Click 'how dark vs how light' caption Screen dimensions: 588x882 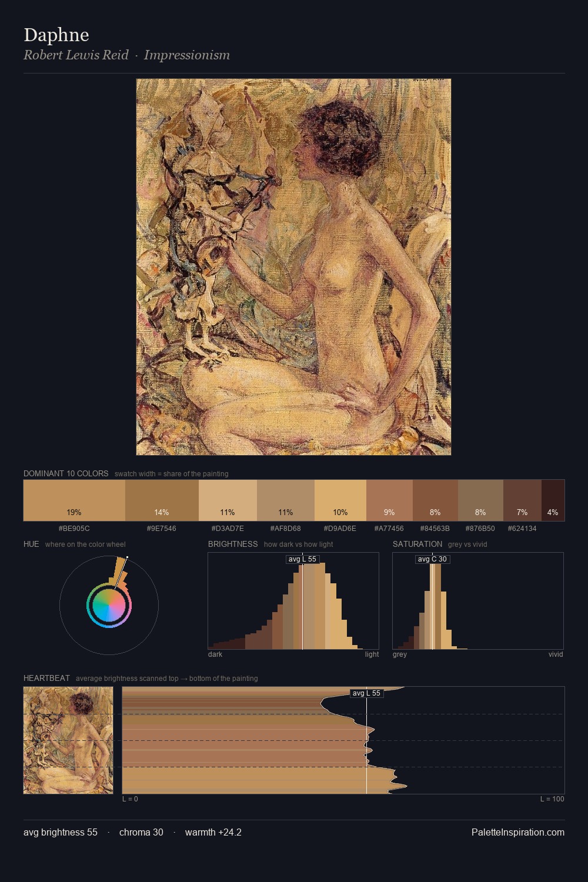(x=299, y=544)
